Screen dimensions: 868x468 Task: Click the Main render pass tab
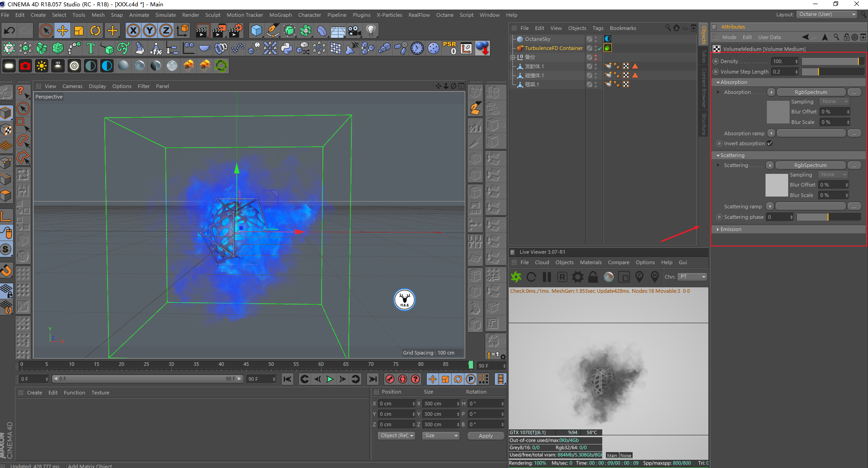[x=612, y=455]
